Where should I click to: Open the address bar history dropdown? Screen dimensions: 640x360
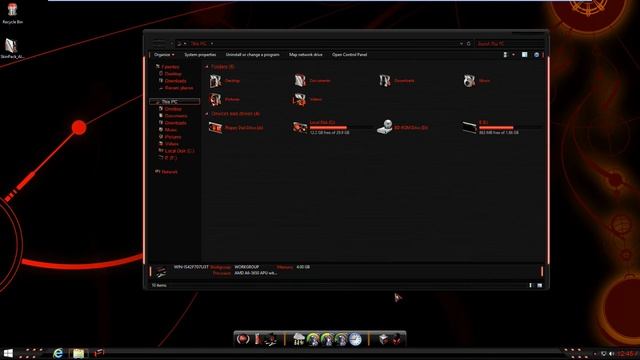point(461,44)
